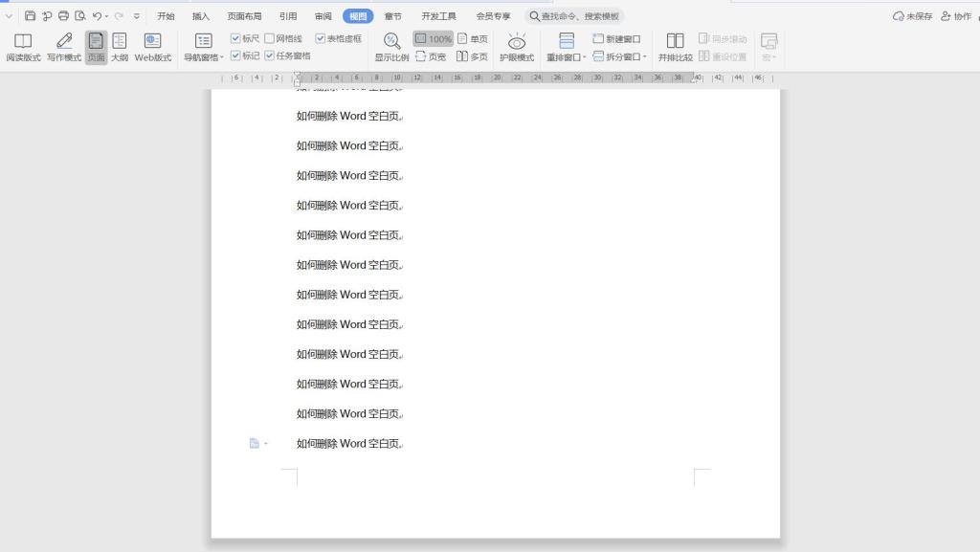Click the active 视图 View tab
Viewport: 980px width, 552px height.
point(358,16)
